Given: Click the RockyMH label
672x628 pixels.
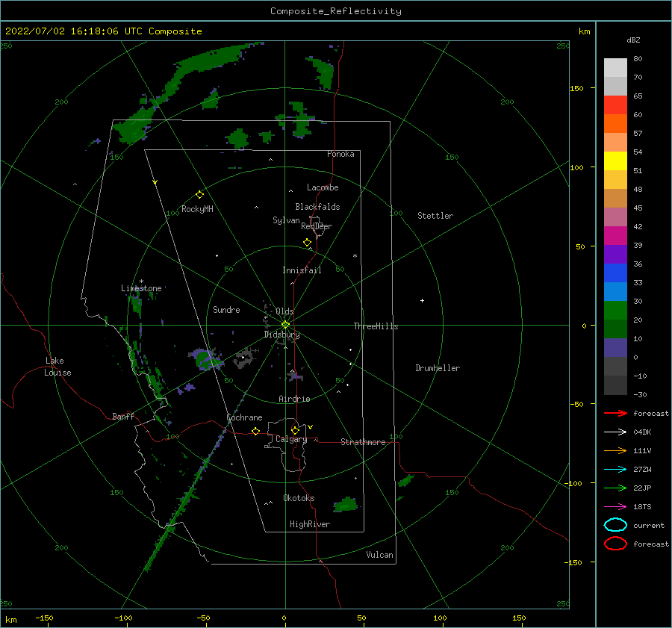Looking at the screenshot, I should pyautogui.click(x=197, y=209).
